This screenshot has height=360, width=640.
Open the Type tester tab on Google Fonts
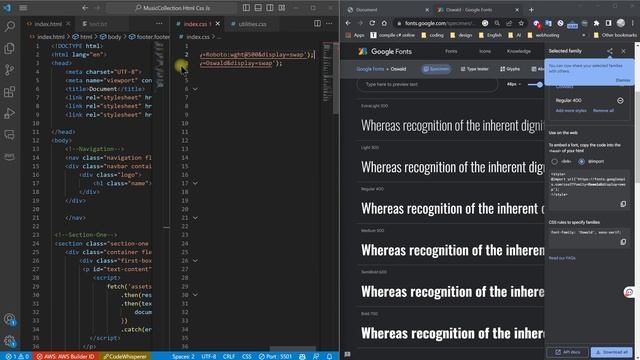474,69
